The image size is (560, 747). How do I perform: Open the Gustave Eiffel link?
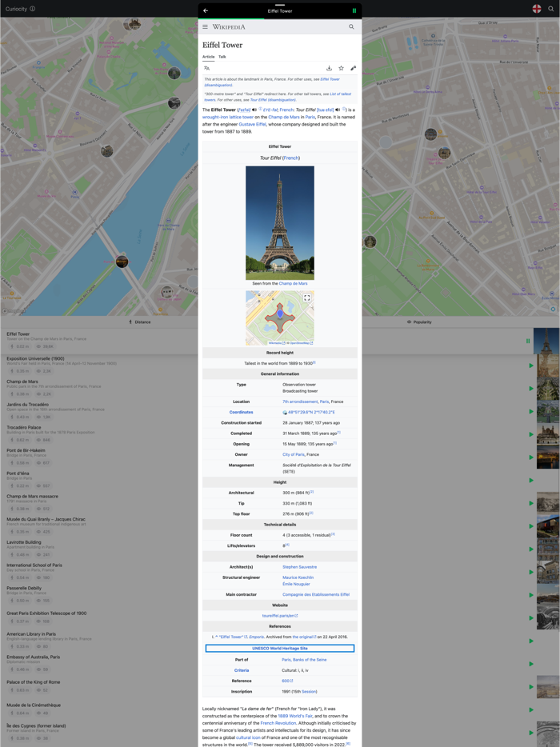252,124
